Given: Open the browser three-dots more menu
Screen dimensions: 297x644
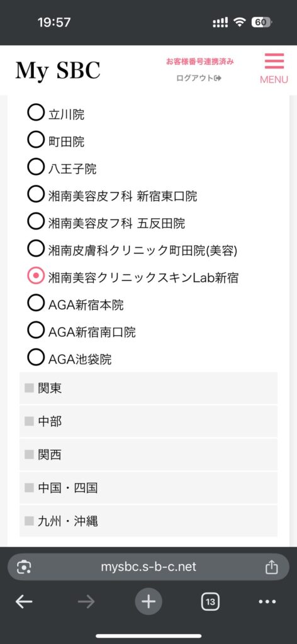Looking at the screenshot, I should [x=267, y=602].
